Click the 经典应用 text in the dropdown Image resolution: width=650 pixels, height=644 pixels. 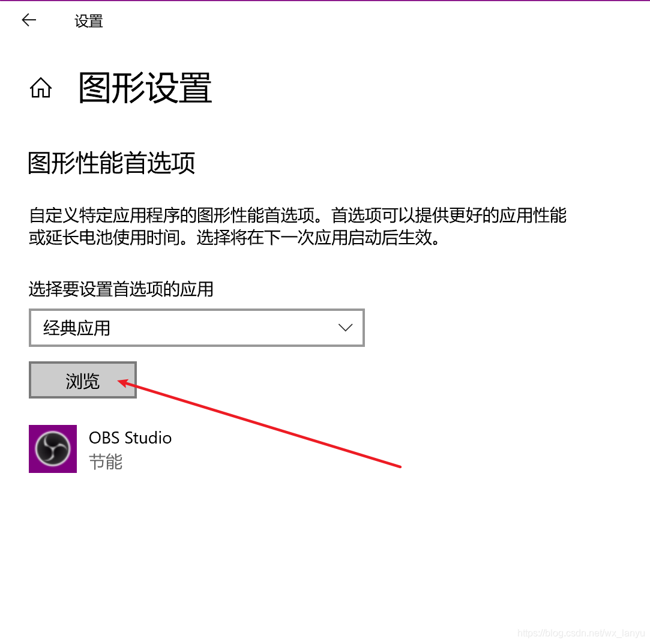point(77,328)
